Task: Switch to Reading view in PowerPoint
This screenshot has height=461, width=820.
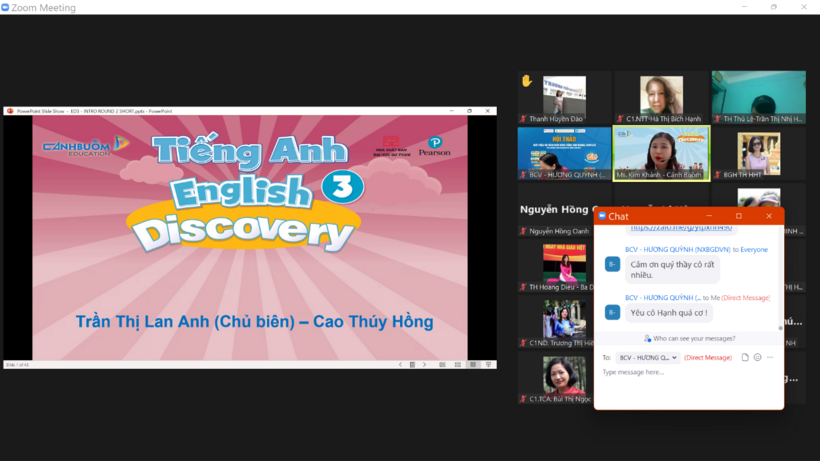Action: click(x=473, y=365)
